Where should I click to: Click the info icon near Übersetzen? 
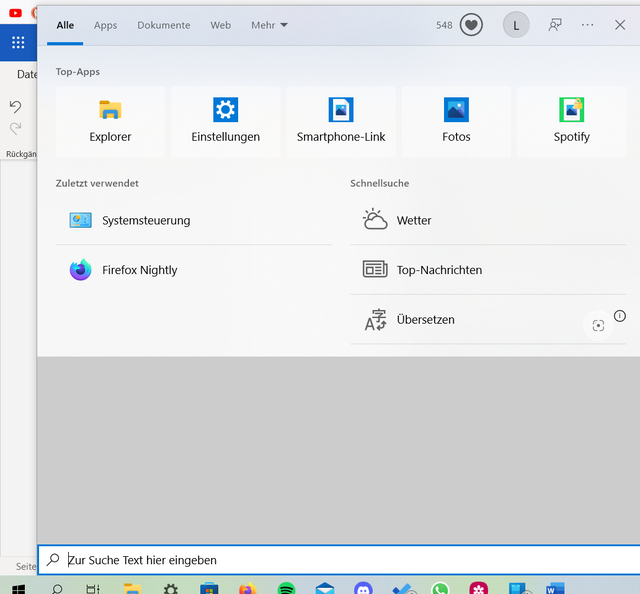620,316
